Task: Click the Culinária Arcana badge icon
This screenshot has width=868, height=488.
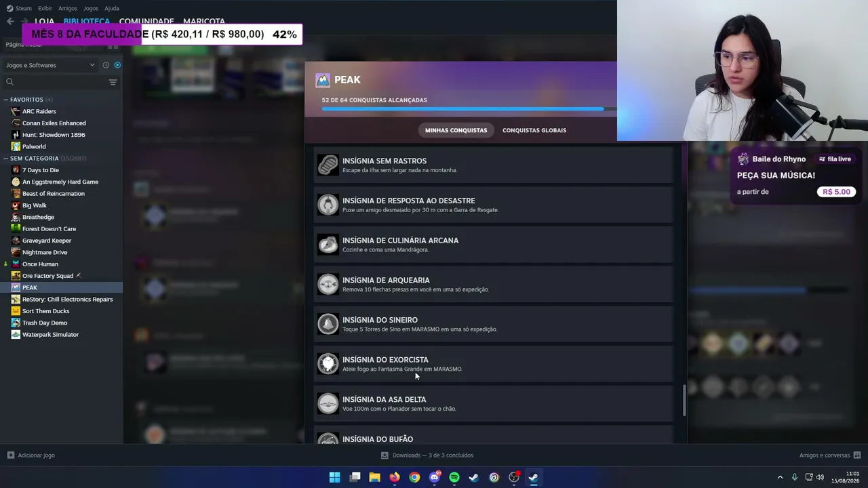Action: [x=328, y=244]
